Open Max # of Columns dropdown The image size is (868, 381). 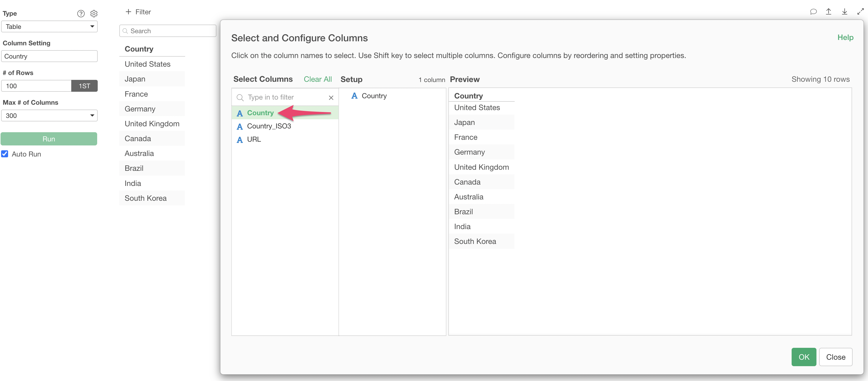click(x=49, y=115)
